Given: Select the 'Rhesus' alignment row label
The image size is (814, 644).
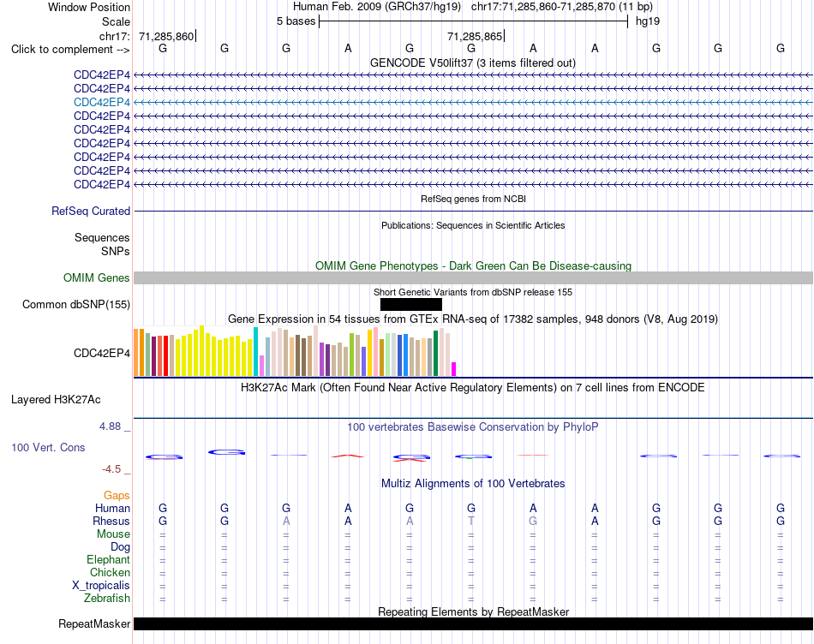Looking at the screenshot, I should 111,521.
